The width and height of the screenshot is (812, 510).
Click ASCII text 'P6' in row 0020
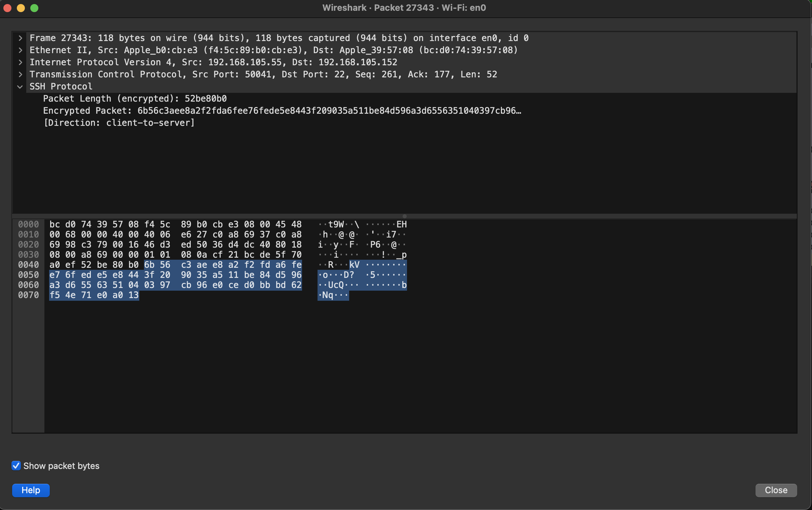(x=375, y=245)
